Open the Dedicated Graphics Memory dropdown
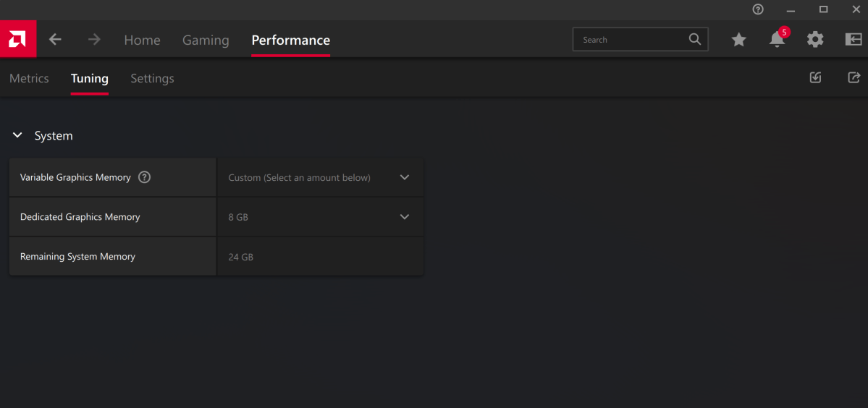The width and height of the screenshot is (868, 408). click(x=320, y=217)
